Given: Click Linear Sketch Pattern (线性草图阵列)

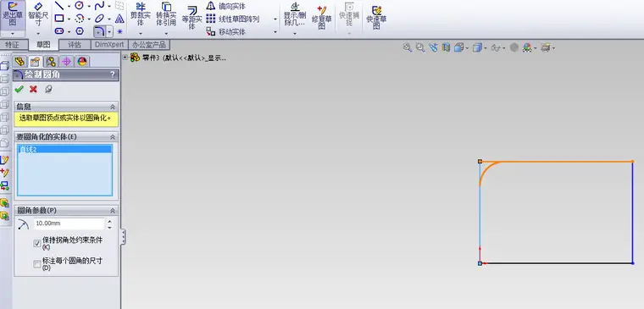Looking at the screenshot, I should pos(233,19).
